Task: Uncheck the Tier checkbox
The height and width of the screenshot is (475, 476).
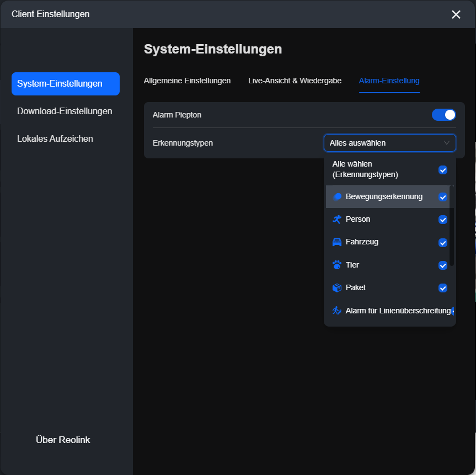Action: (442, 265)
